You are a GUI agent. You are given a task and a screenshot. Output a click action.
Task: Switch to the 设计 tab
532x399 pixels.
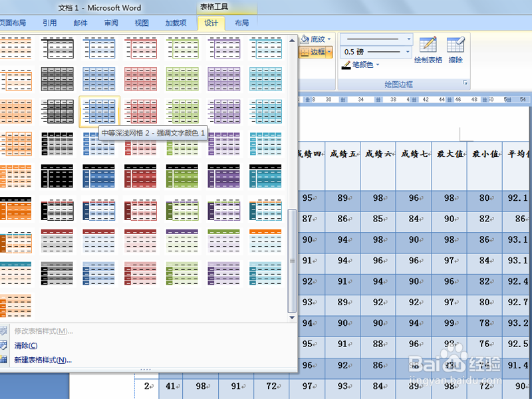(x=211, y=23)
